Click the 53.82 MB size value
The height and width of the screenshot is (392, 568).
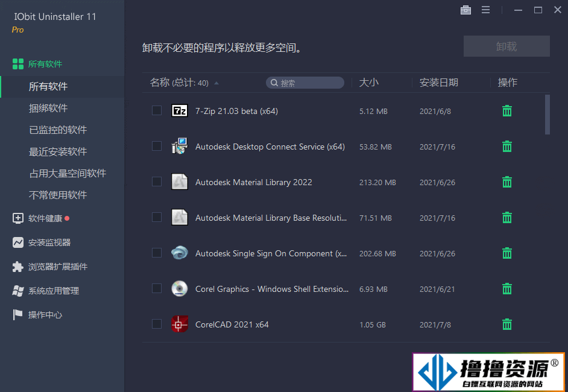(375, 147)
